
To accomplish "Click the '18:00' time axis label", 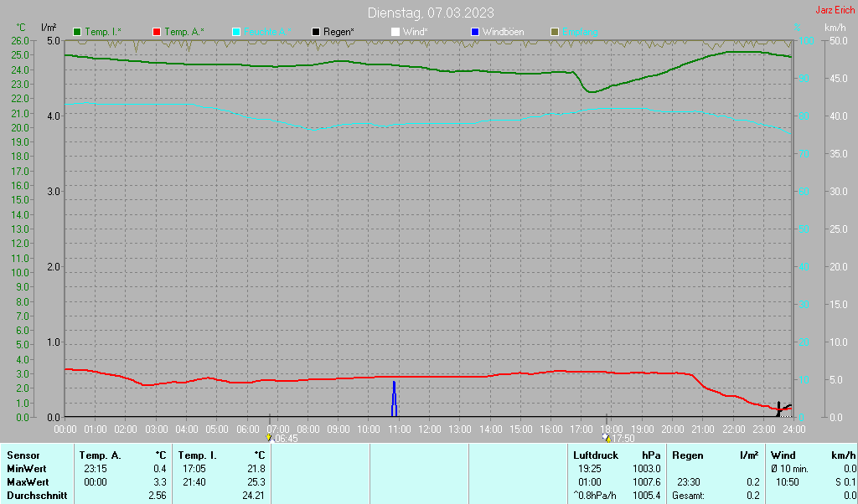I will point(612,429).
